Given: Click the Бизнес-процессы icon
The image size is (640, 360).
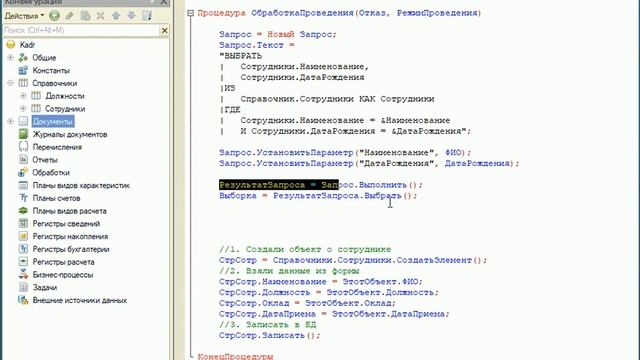Looking at the screenshot, I should coord(23,274).
